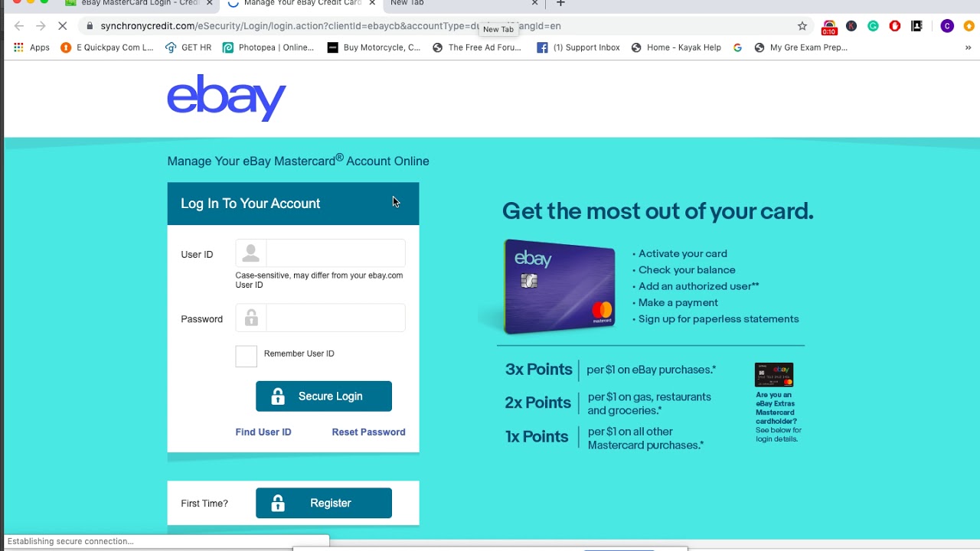Screen dimensions: 980x551
Task: Click the Chrome profile avatar icon
Action: click(x=947, y=26)
